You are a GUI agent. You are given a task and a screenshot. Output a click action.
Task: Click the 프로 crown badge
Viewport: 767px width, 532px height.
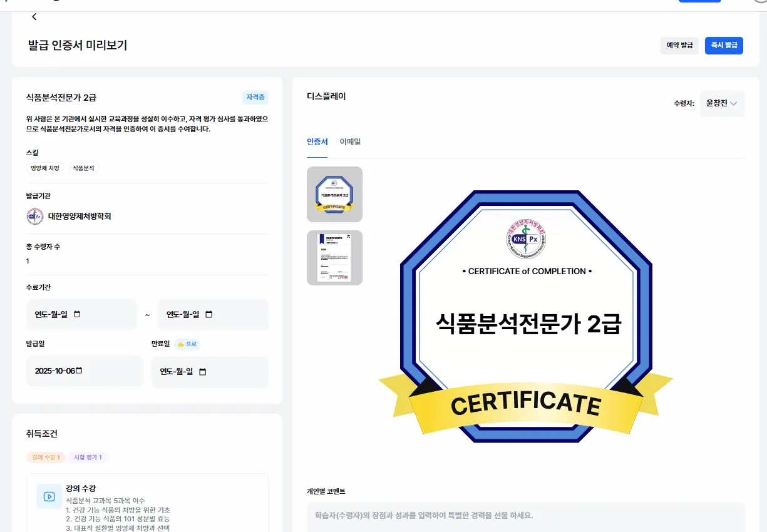coord(187,344)
